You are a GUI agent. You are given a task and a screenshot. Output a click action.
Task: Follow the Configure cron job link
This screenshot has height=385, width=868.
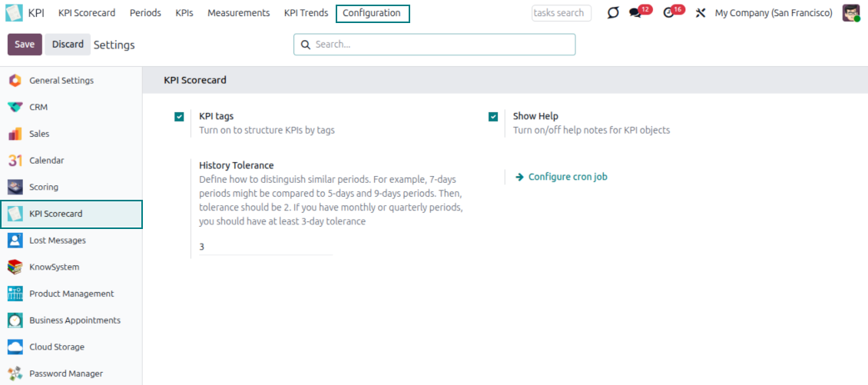tap(567, 177)
